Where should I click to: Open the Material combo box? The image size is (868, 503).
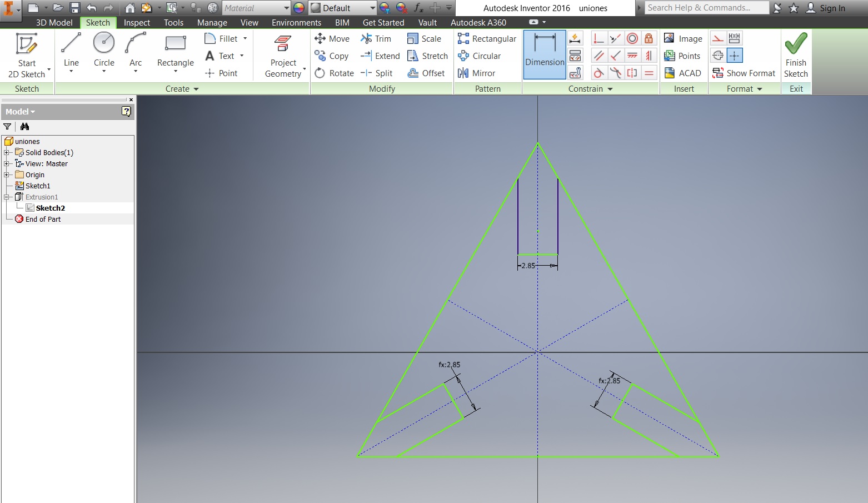point(256,8)
